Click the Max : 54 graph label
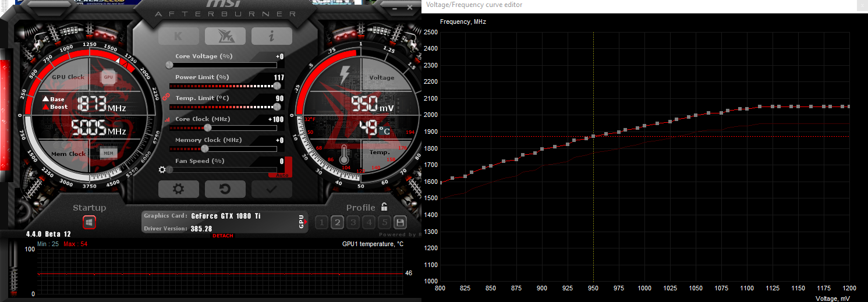The image size is (868, 302). point(76,244)
